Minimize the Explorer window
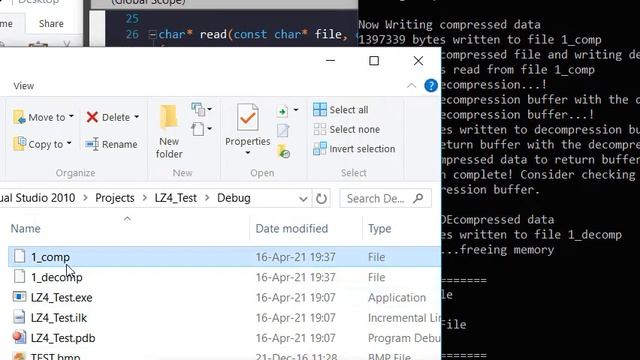Screen dimensions: 640x360 click(x=330, y=61)
